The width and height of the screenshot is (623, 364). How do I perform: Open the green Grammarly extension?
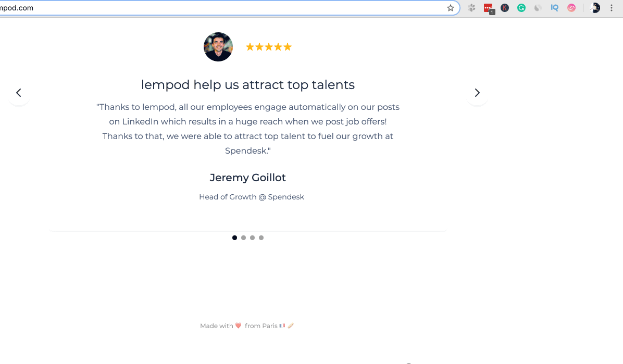521,8
